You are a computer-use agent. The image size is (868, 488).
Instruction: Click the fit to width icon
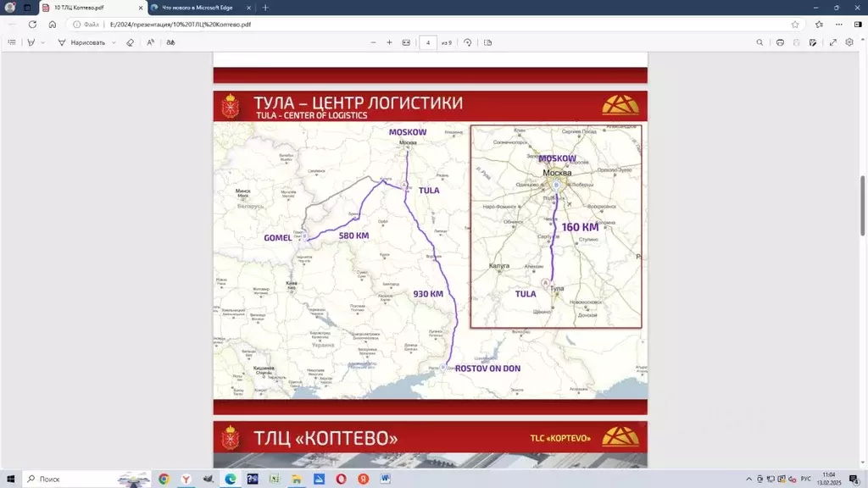(406, 42)
